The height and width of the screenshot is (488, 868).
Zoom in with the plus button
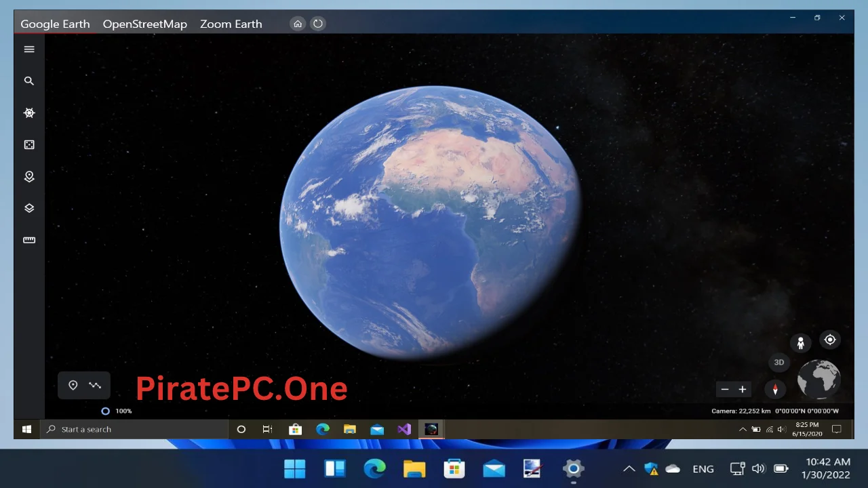(x=743, y=389)
